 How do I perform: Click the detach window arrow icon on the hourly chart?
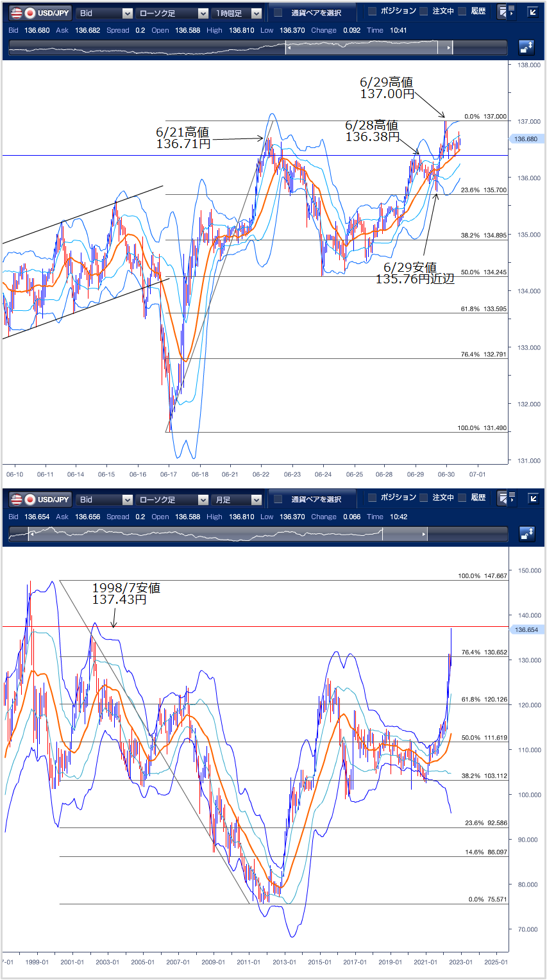[x=533, y=12]
